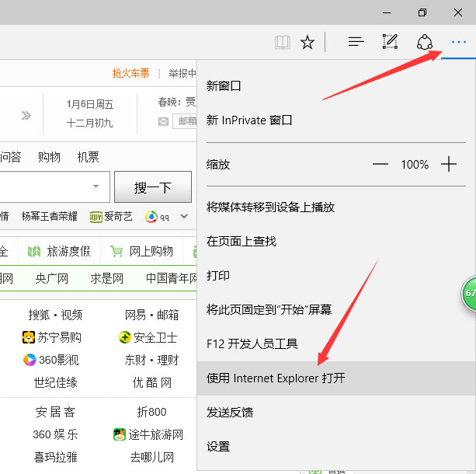Click the double chevron arrow near the date
Image resolution: width=476 pixels, height=474 pixels.
pos(26,116)
